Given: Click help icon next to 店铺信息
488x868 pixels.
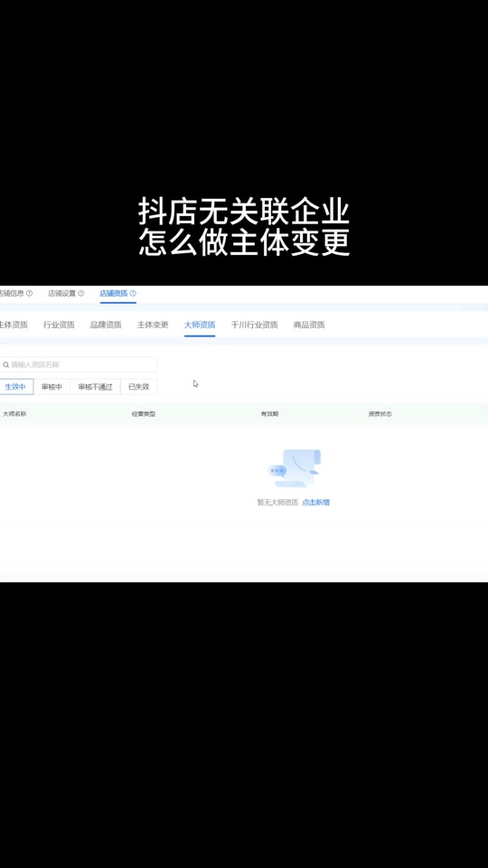Looking at the screenshot, I should coord(29,293).
